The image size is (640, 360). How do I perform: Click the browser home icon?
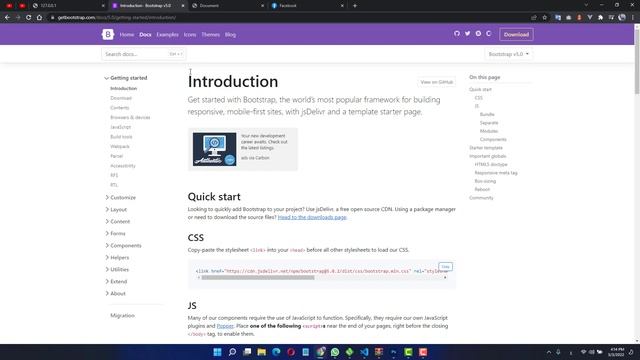(39, 18)
